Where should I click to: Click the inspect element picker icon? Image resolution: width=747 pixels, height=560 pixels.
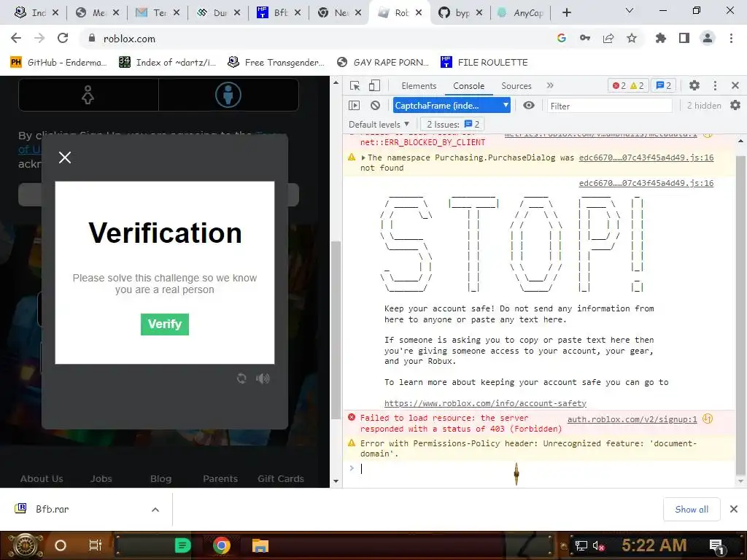point(355,86)
